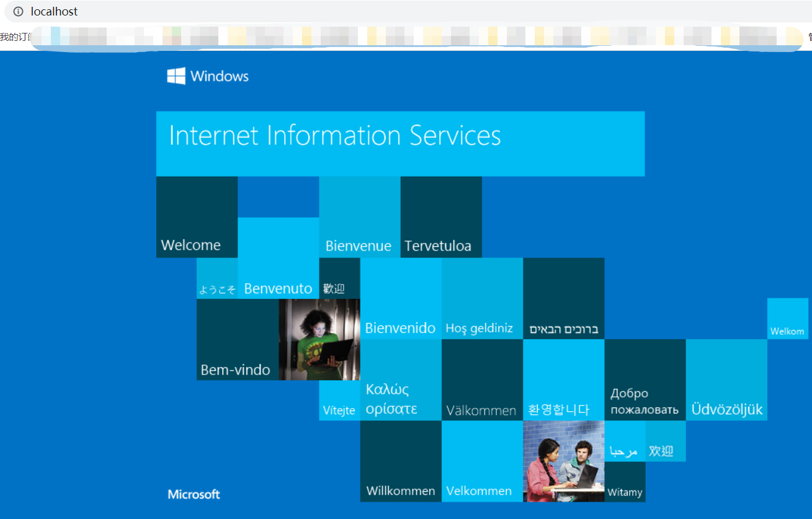Click the 歡迎 tile
The image size is (812, 519).
coord(339,278)
